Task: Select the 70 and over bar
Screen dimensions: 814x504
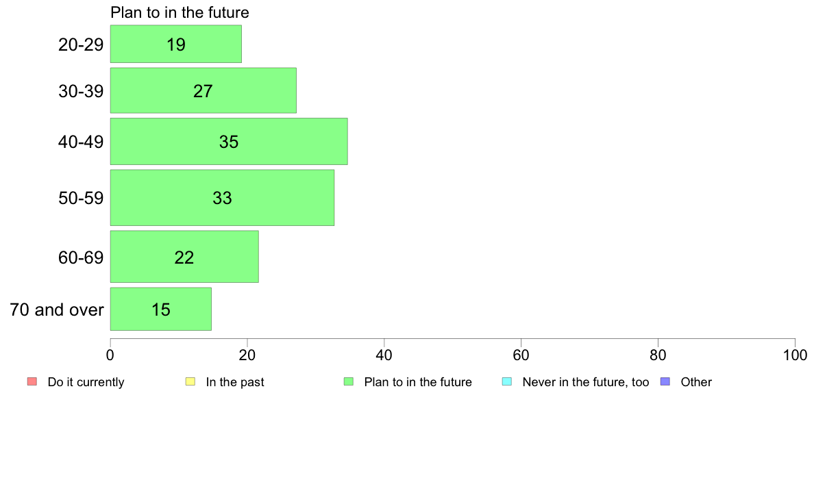Action: click(x=161, y=309)
